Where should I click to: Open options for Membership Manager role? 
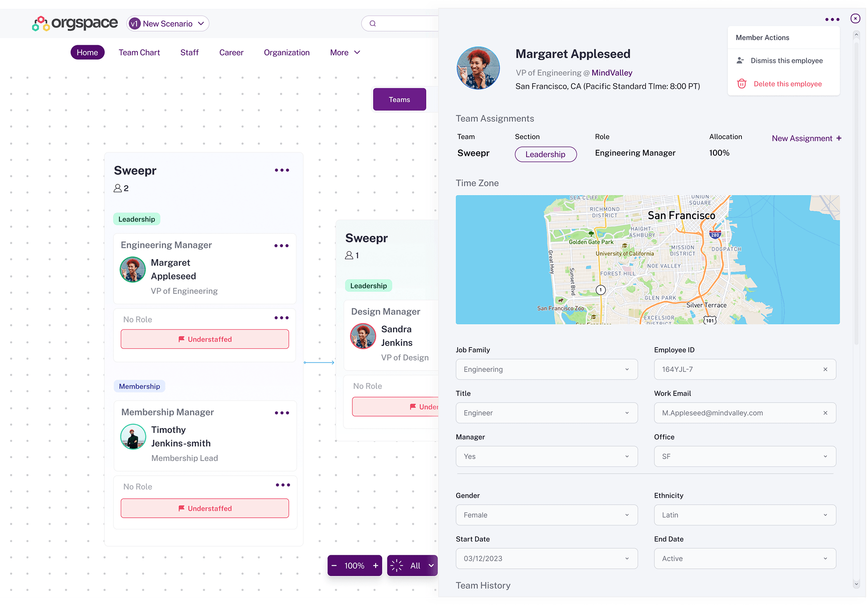pos(282,413)
